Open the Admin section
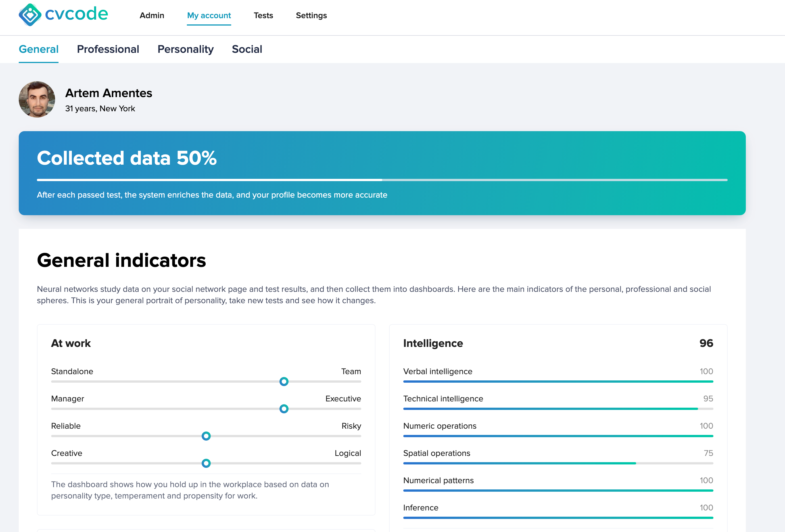Image resolution: width=785 pixels, height=532 pixels. [x=152, y=16]
